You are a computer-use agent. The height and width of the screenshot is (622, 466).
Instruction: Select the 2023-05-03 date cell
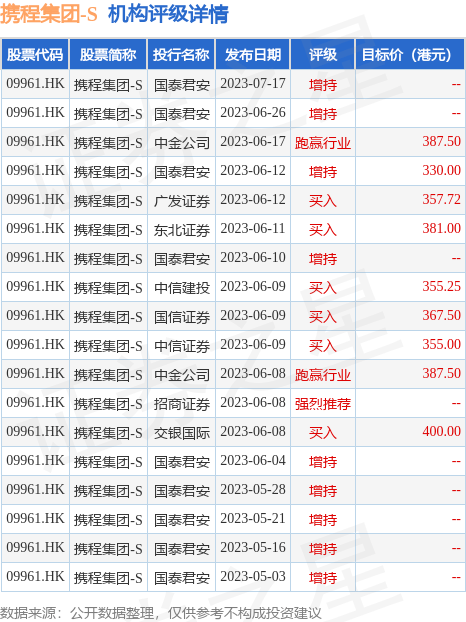click(x=253, y=576)
